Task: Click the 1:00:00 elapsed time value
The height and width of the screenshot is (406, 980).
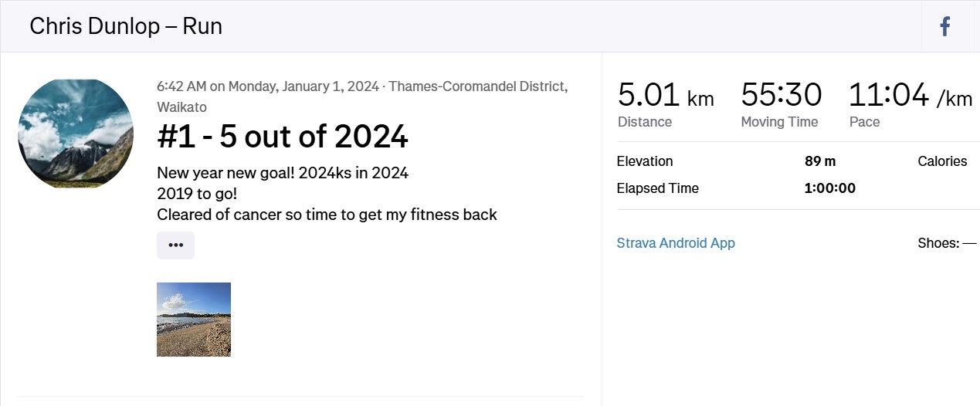Action: pos(830,188)
